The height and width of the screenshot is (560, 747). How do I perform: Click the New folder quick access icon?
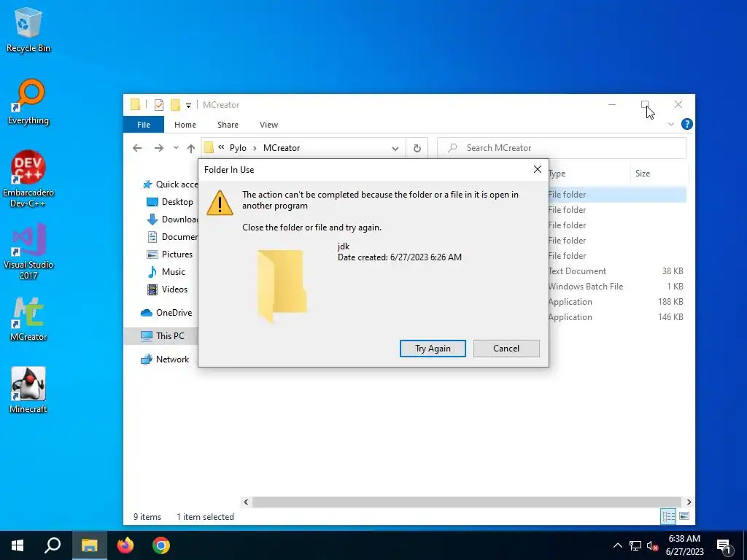175,105
